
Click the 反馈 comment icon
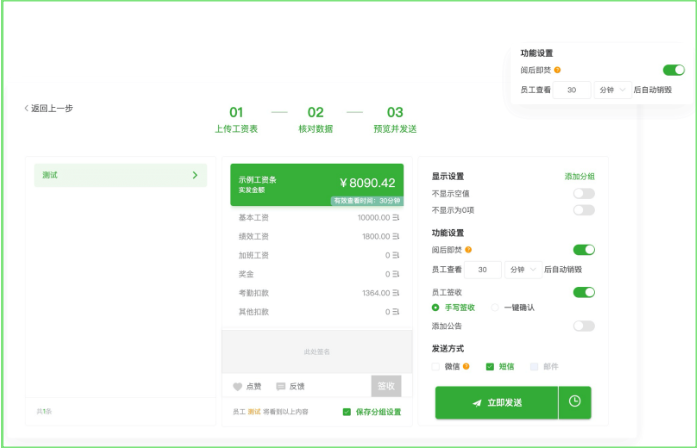280,387
